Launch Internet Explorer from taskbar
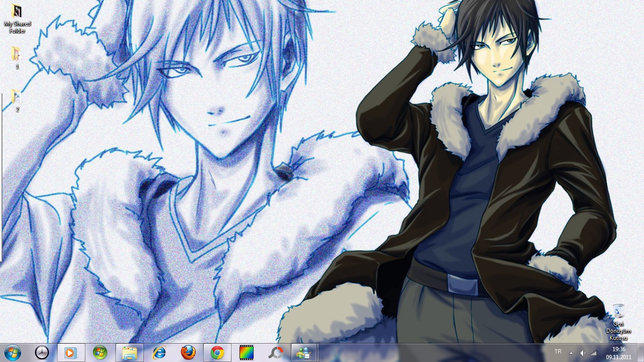Screen dimensions: 644x362 tap(159, 353)
